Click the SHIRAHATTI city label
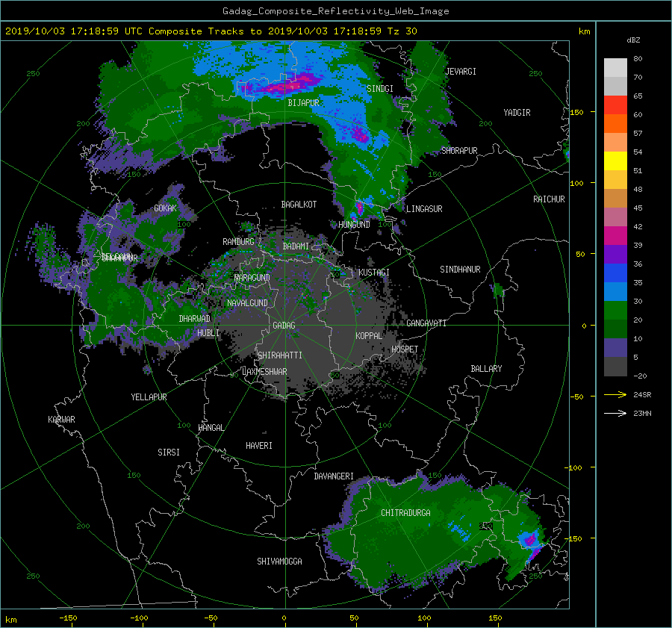This screenshot has width=672, height=628. [x=280, y=355]
